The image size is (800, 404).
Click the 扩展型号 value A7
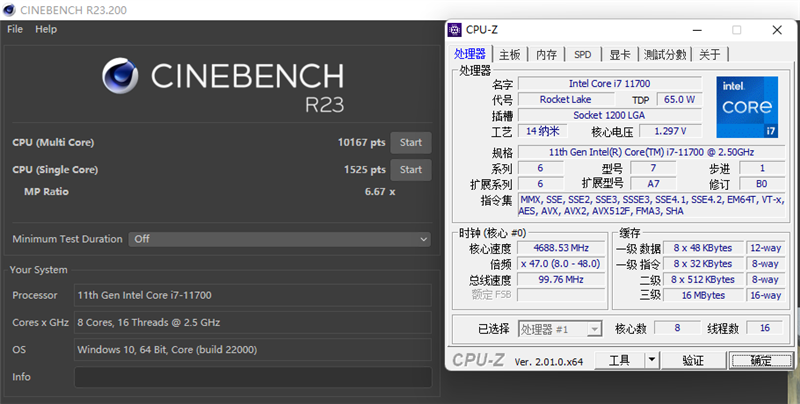click(654, 184)
